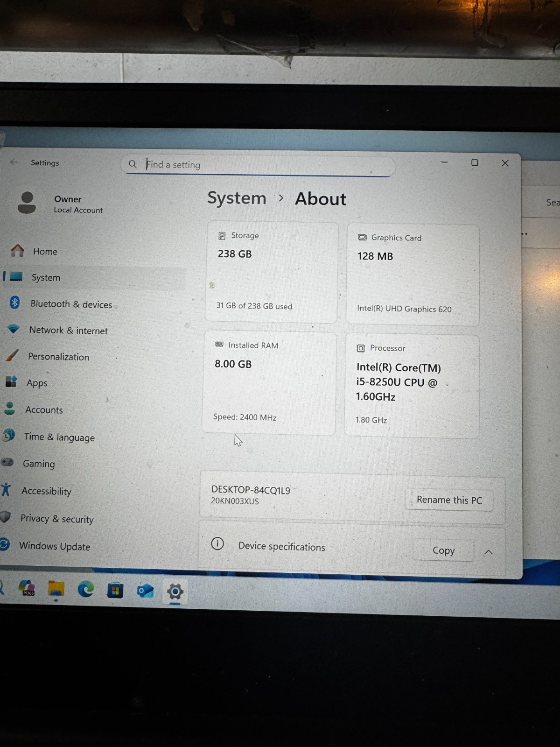Image resolution: width=560 pixels, height=747 pixels.
Task: Click System in the breadcrumb
Action: tap(237, 198)
